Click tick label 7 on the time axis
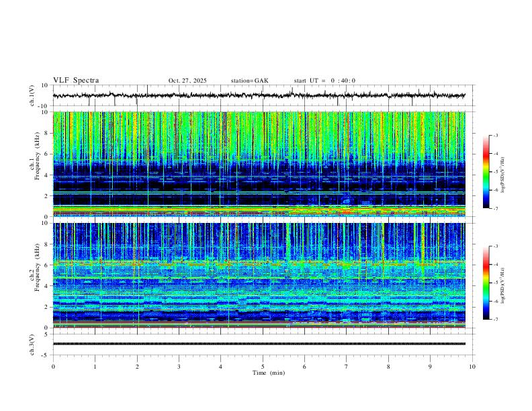The height and width of the screenshot is (411, 532). [347, 367]
